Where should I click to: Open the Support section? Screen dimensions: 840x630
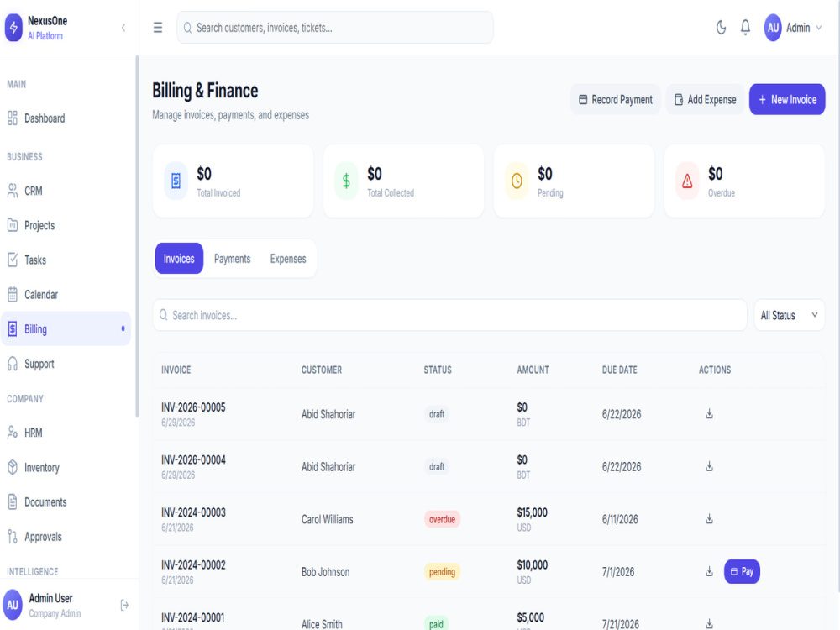[x=66, y=364]
